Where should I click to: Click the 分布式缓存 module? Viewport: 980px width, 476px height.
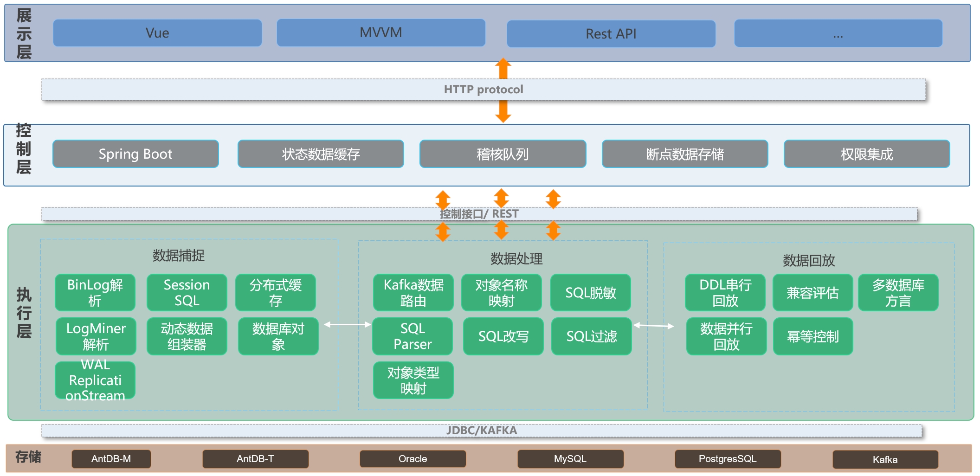tap(276, 293)
